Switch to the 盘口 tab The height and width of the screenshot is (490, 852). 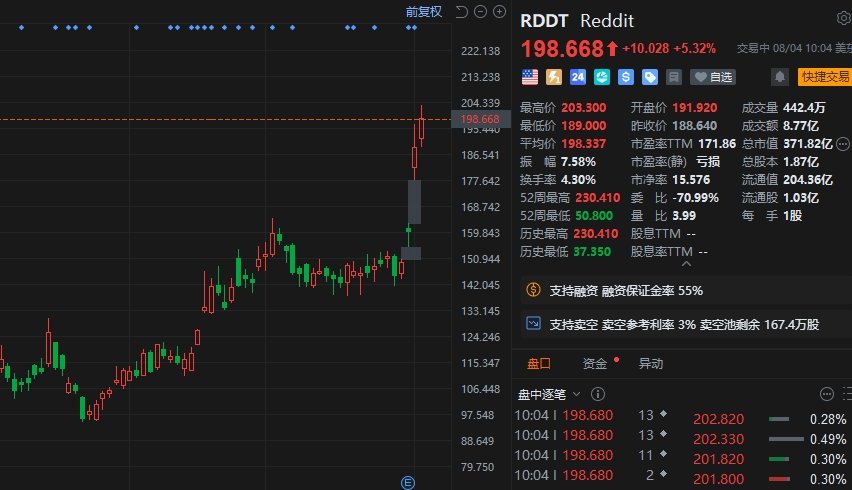pyautogui.click(x=539, y=363)
